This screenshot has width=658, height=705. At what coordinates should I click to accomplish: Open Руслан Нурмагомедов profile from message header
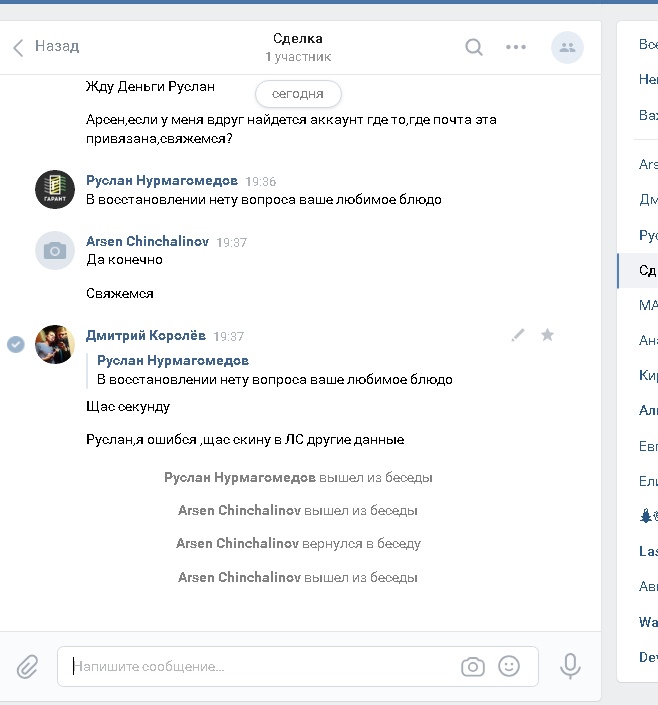tap(162, 180)
